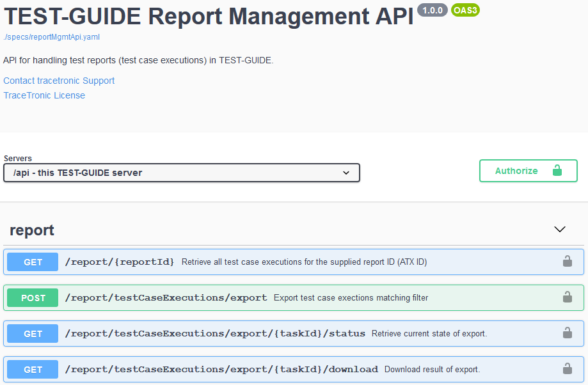
Task: Expand the green POST method badge
Action: click(33, 298)
